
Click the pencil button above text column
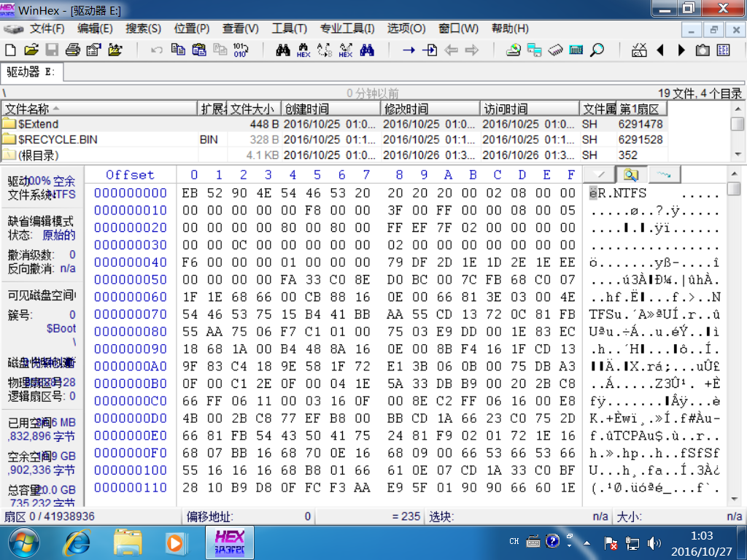point(600,175)
